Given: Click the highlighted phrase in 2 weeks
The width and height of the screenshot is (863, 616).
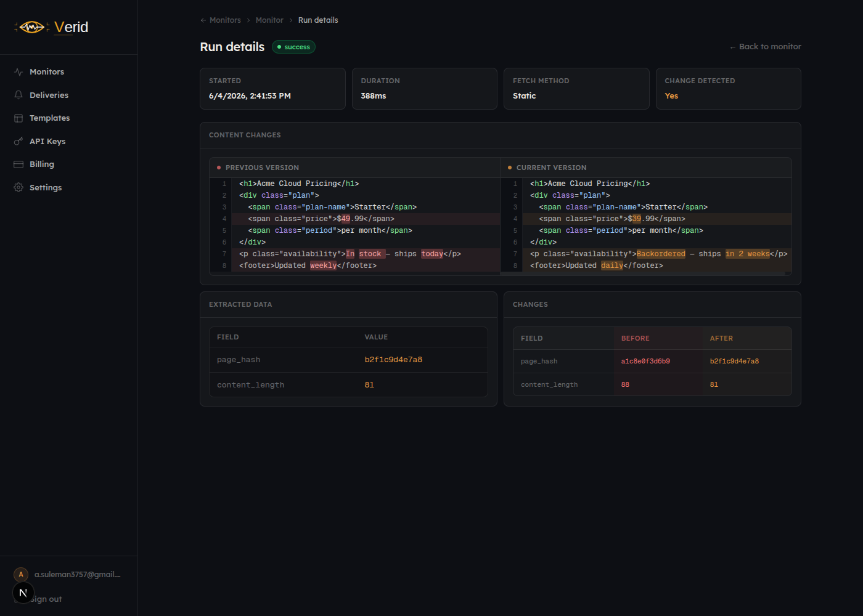Looking at the screenshot, I should click(x=748, y=254).
